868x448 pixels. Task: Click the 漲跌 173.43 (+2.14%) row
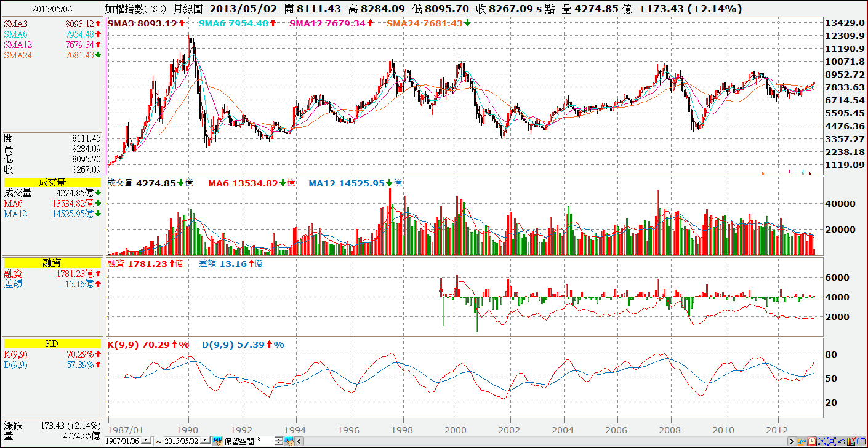coord(52,425)
